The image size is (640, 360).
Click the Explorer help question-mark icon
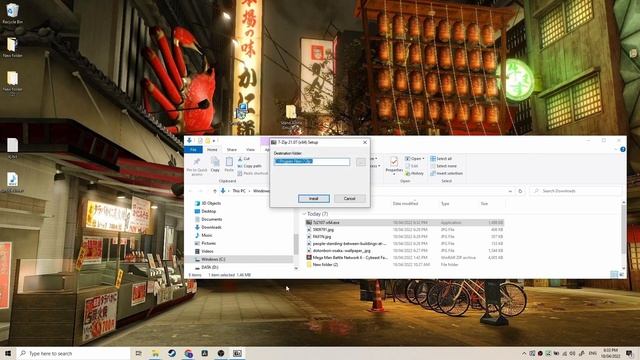(x=622, y=150)
